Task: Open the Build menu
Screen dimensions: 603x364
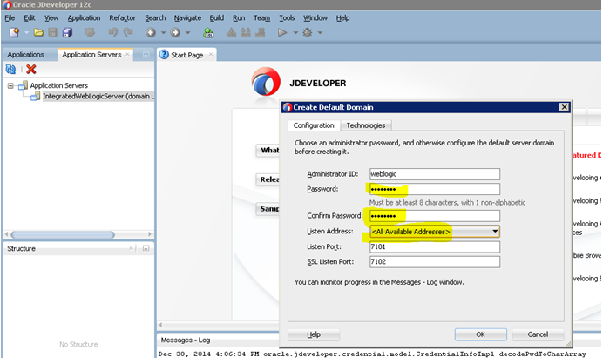Action: coord(216,17)
